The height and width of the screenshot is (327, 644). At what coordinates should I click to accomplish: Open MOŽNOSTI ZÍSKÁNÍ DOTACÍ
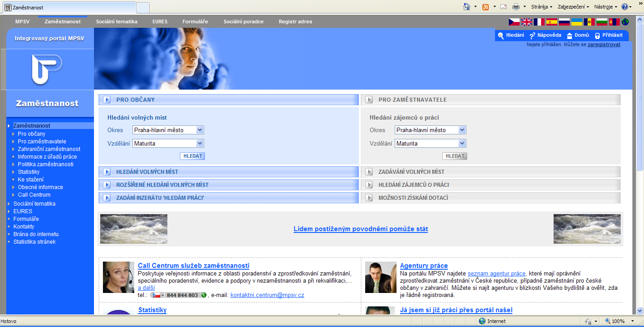491,198
